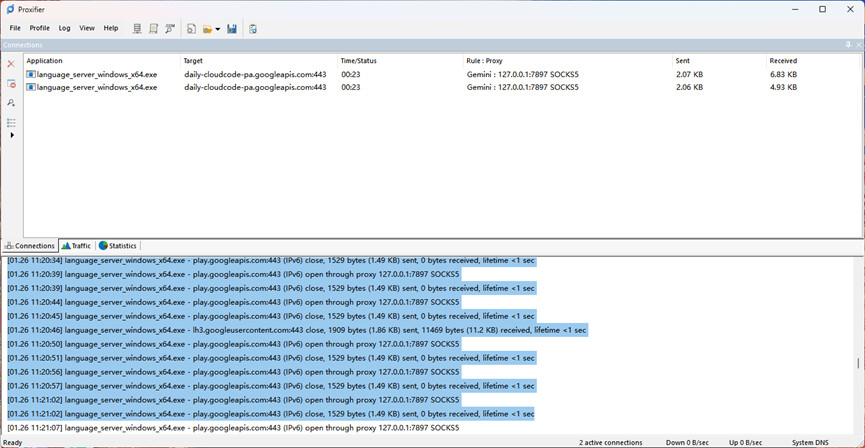Open Proxy Servers settings toolbar icon
The width and height of the screenshot is (865, 448).
tap(137, 29)
